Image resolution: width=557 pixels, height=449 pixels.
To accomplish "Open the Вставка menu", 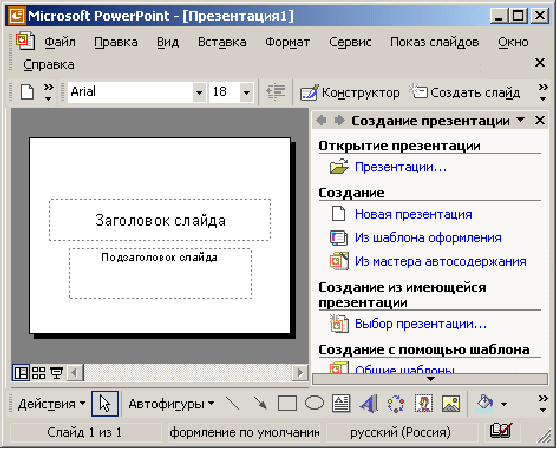I will click(x=222, y=42).
